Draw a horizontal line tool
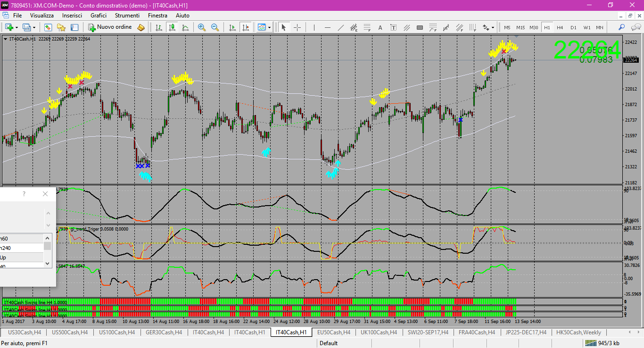Image resolution: width=644 pixels, height=348 pixels. [327, 27]
